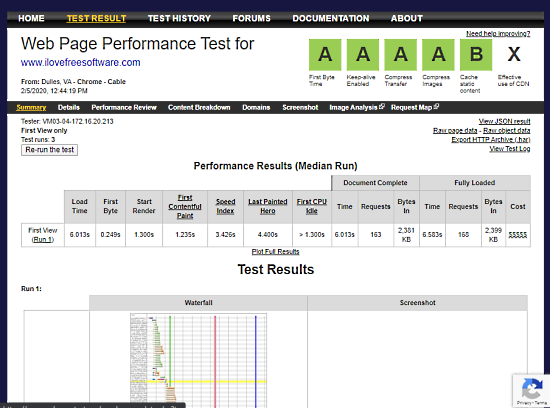
Task: Open TEST HISTORY in the top navigation
Action: coord(179,18)
